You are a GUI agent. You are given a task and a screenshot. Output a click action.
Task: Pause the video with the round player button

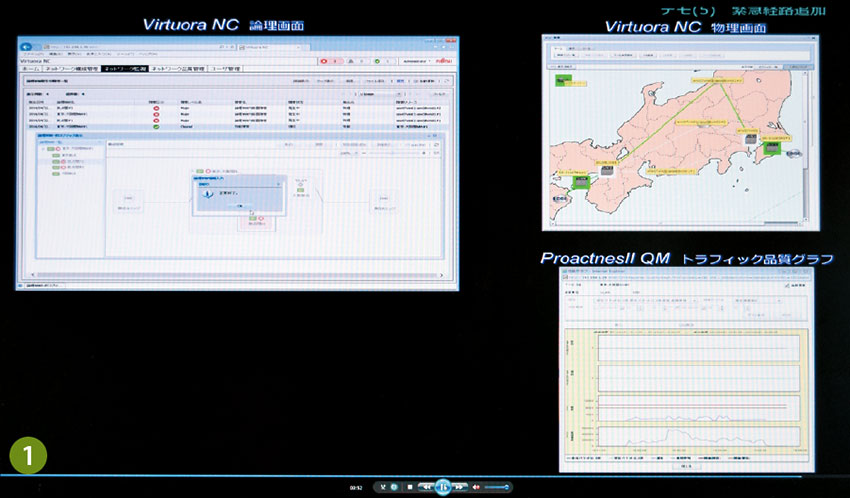point(443,487)
